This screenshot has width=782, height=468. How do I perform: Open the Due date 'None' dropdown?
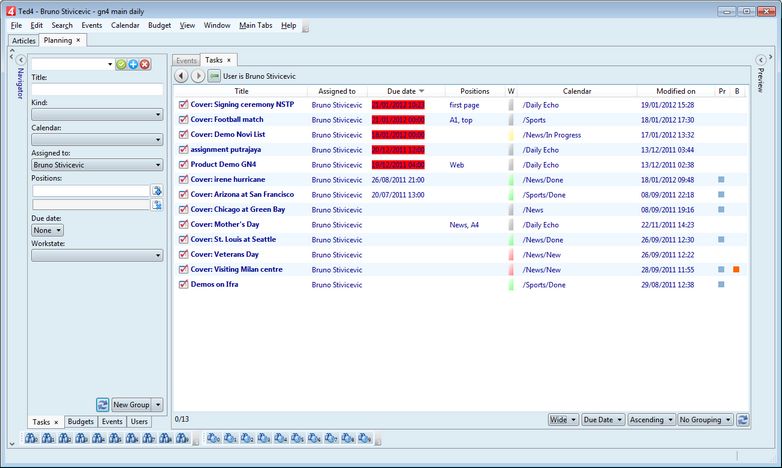pos(47,230)
